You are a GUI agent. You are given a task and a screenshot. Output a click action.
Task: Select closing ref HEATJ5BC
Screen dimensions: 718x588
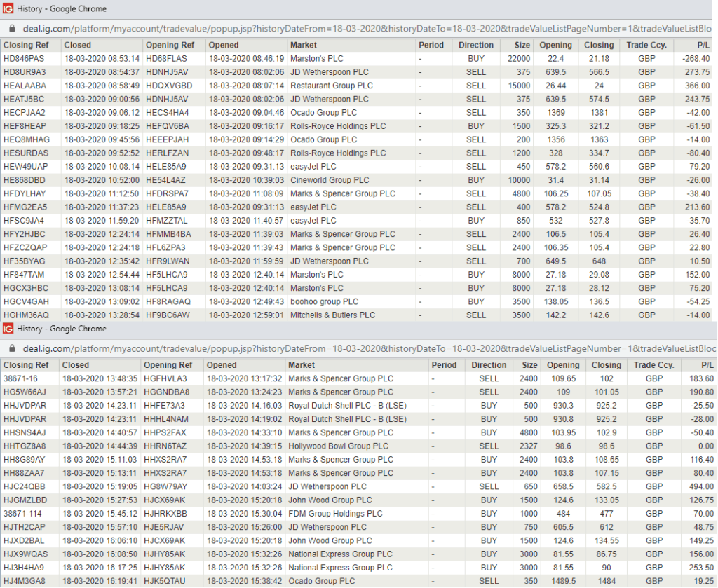point(24,99)
